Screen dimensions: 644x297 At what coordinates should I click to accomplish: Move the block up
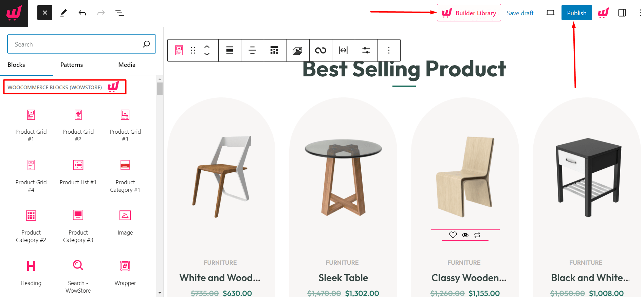coord(207,47)
